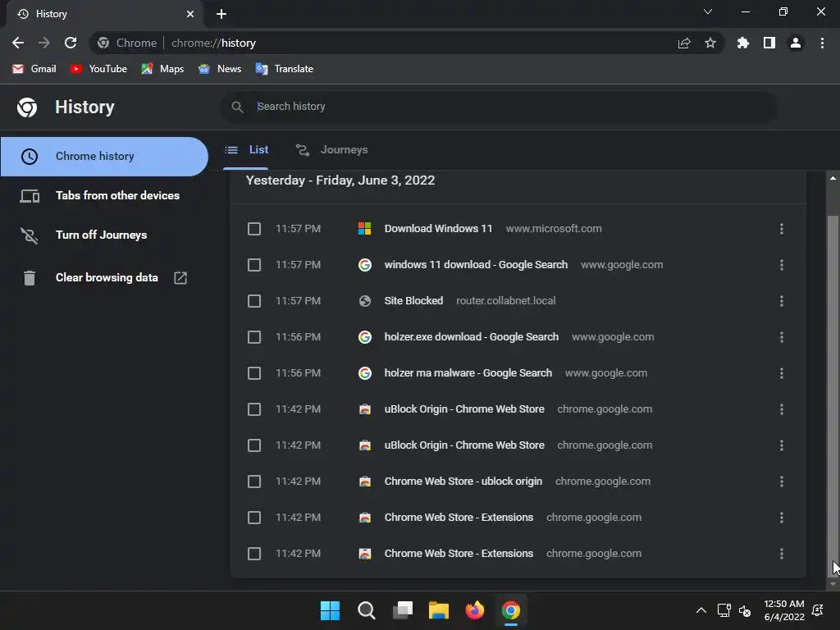Click the search magnifier icon in History
840x630 pixels.
point(237,107)
